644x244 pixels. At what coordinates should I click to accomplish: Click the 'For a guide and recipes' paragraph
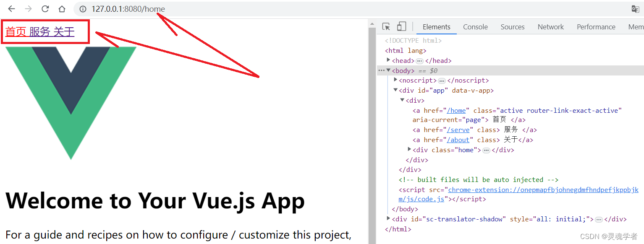(178, 235)
